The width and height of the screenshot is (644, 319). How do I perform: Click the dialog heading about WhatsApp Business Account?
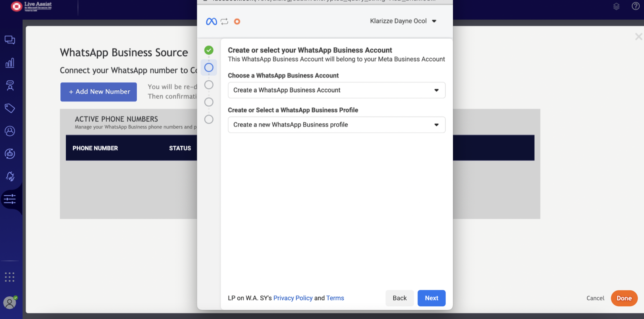pos(310,50)
